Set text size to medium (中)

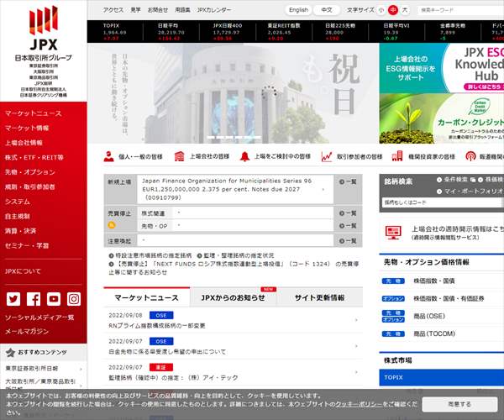pos(393,10)
